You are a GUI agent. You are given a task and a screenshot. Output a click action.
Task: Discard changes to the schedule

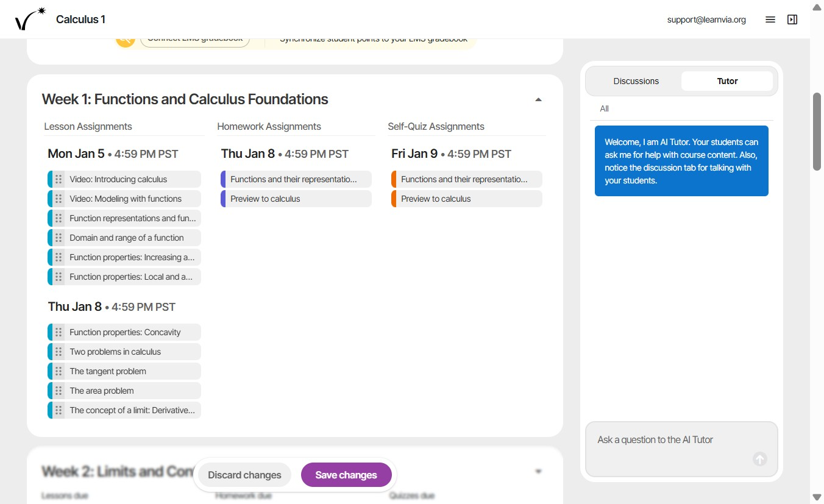click(244, 475)
